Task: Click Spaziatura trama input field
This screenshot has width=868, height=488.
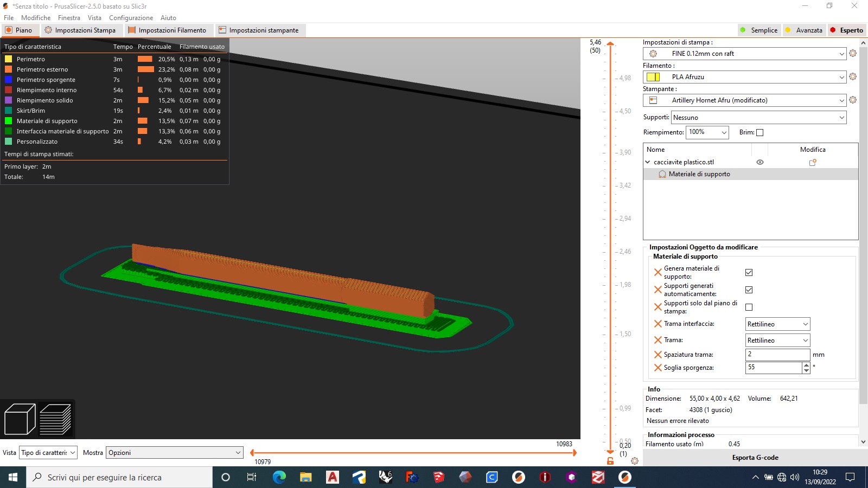Action: coord(777,354)
